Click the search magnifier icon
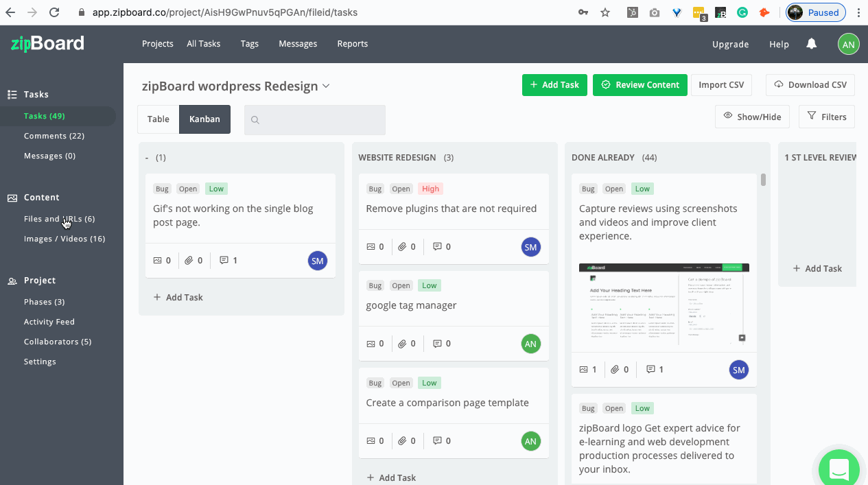The height and width of the screenshot is (485, 868). point(255,120)
